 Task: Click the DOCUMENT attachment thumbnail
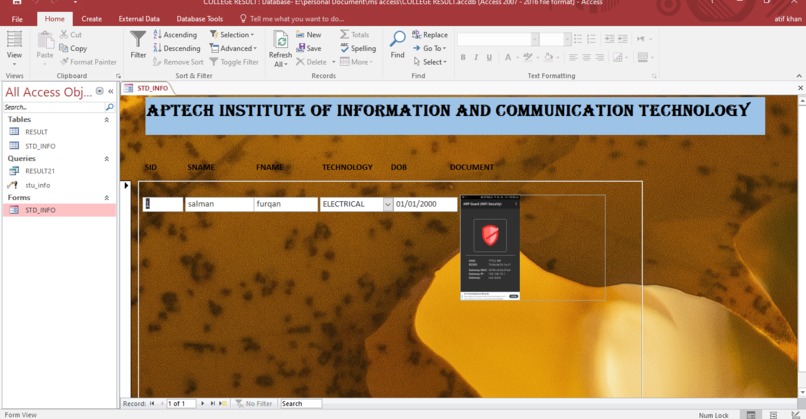click(490, 247)
